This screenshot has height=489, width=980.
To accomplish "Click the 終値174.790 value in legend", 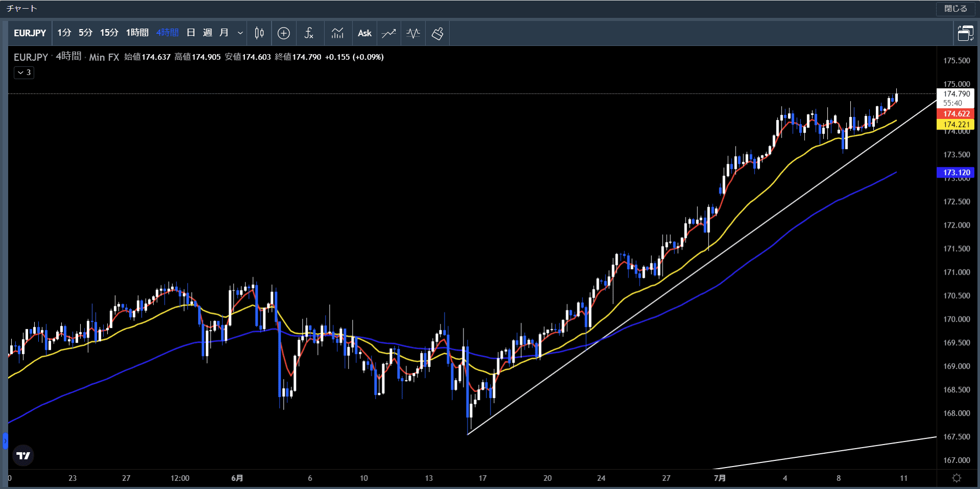I will 298,57.
